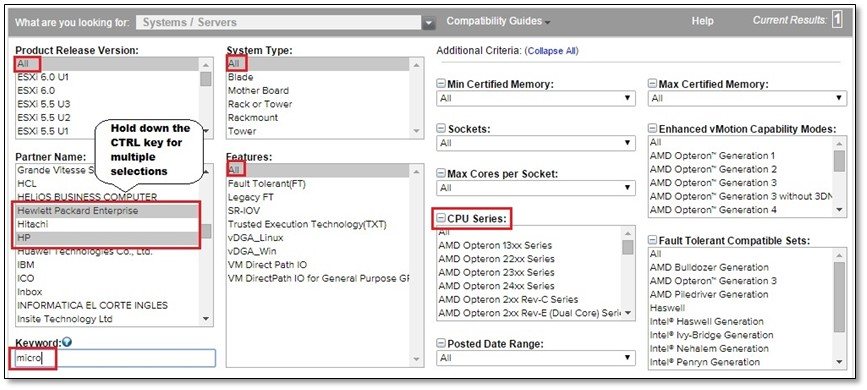Collapse the Min Certified Memory minus icon
Viewport: 867px width, 390px height.
pyautogui.click(x=441, y=84)
